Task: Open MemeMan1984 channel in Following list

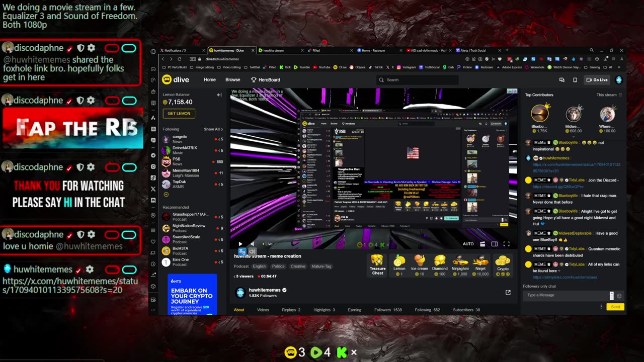Action: click(193, 173)
